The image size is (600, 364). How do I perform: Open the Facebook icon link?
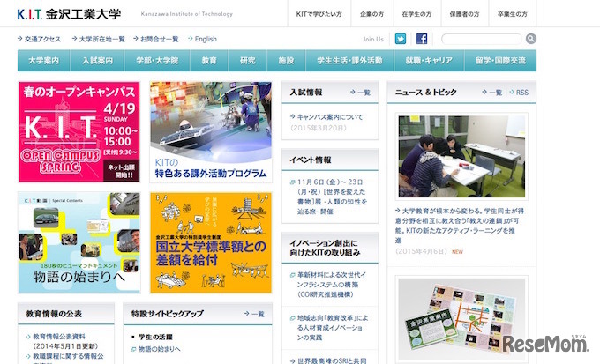point(421,39)
